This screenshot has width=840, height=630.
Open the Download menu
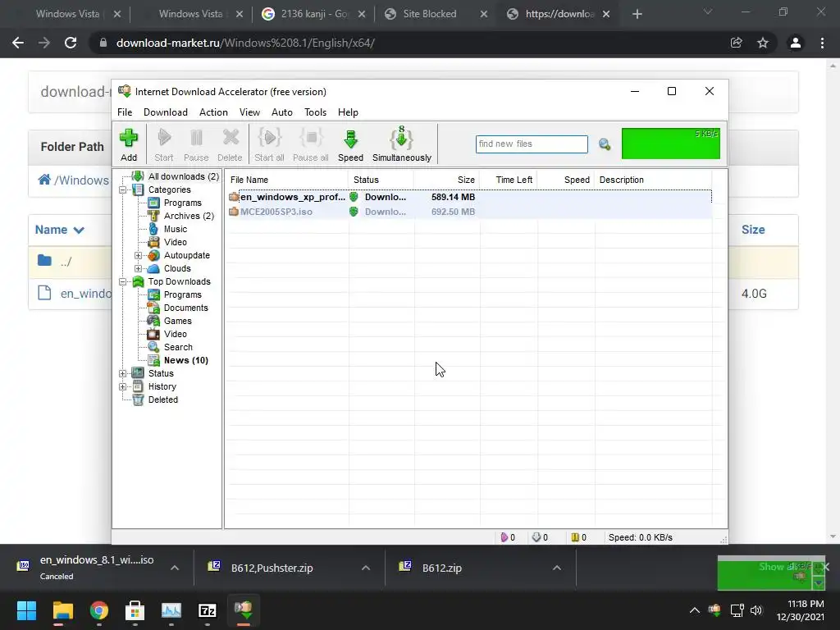click(x=166, y=112)
